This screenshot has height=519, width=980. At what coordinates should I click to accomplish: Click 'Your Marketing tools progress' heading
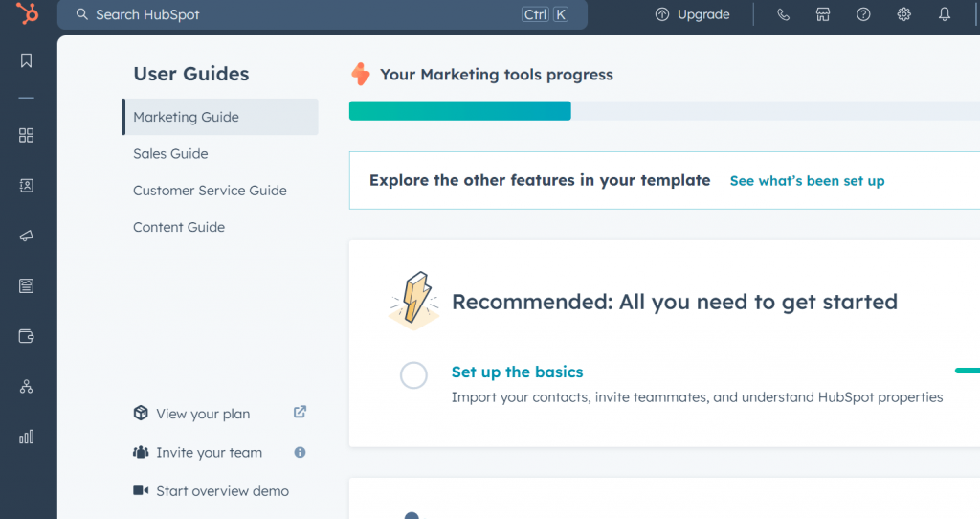[x=497, y=75]
